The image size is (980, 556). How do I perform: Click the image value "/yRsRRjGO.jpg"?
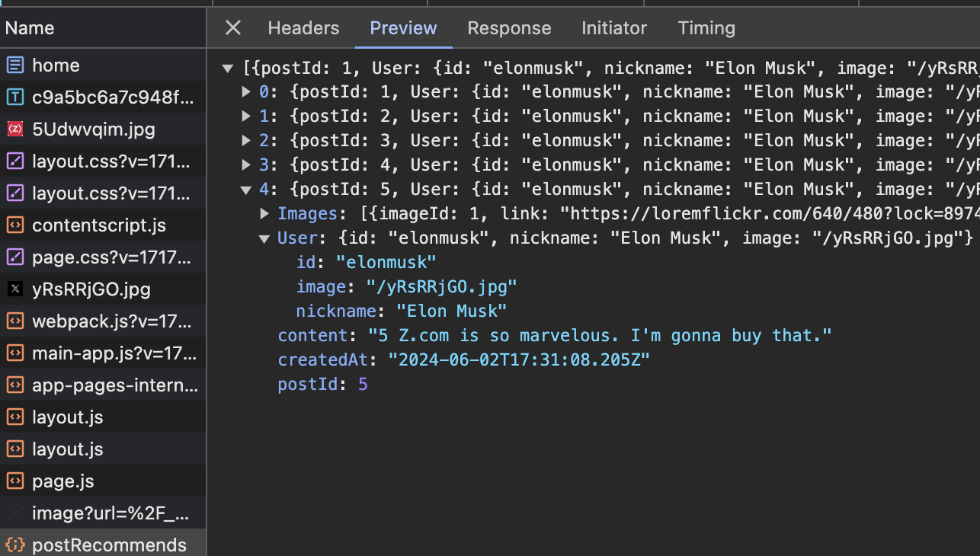click(442, 287)
